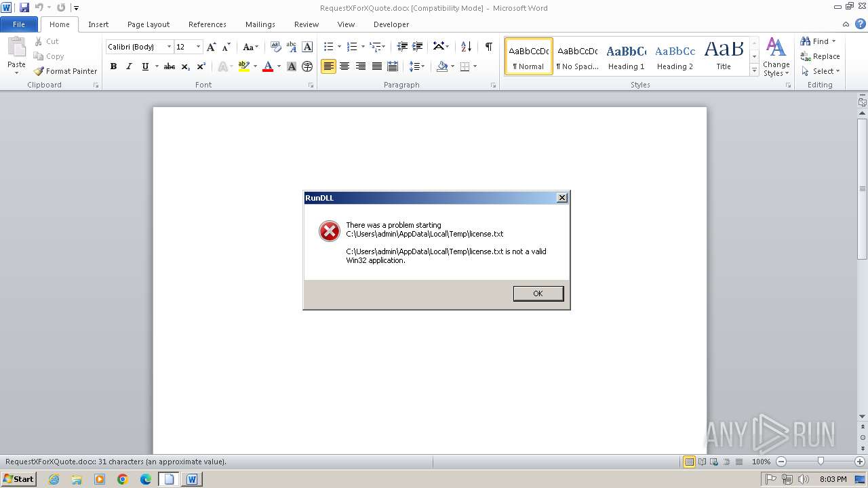Apply superscript formatting
868x488 pixels.
coord(201,66)
